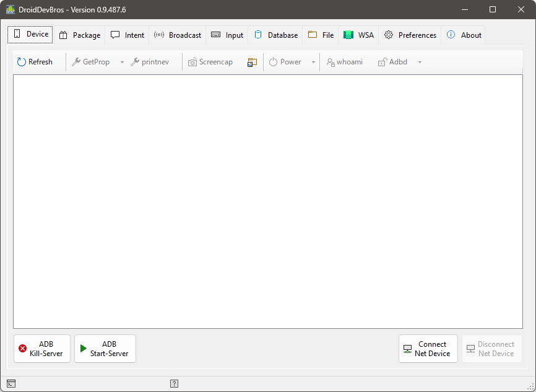
Task: Click Disconnect Net Device button
Action: click(x=492, y=349)
